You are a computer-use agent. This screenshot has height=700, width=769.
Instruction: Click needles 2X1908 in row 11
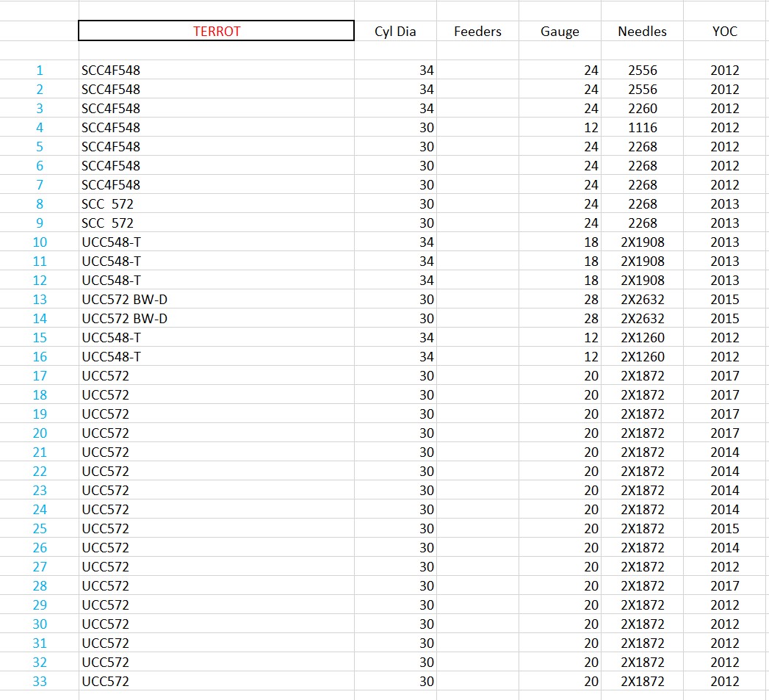(643, 261)
